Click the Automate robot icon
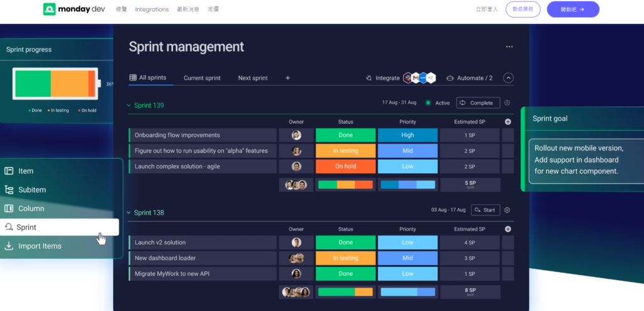The image size is (644, 311). click(x=450, y=78)
